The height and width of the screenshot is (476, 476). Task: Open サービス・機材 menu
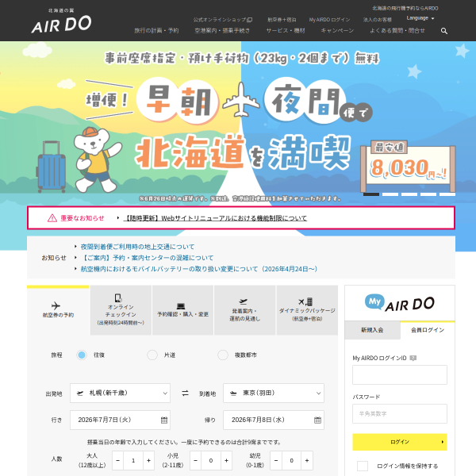pyautogui.click(x=286, y=31)
